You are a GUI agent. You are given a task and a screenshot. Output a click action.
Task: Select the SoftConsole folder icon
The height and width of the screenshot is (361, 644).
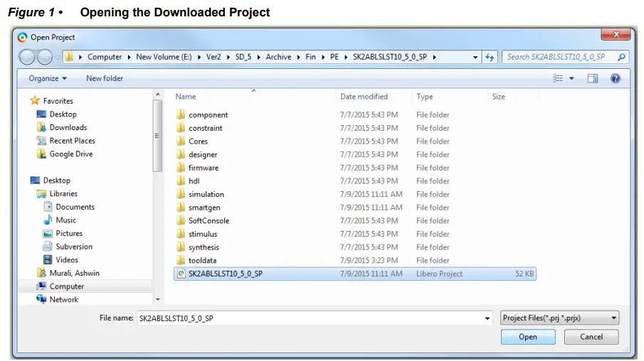(181, 220)
